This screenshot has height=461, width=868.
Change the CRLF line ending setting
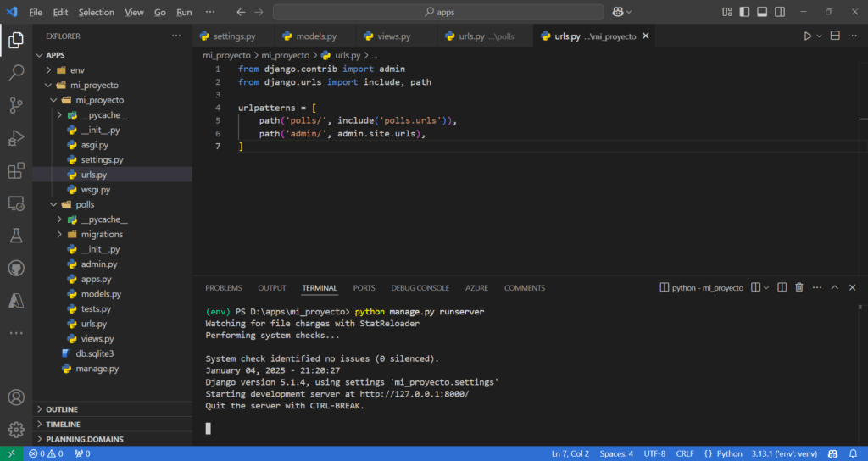(x=685, y=454)
